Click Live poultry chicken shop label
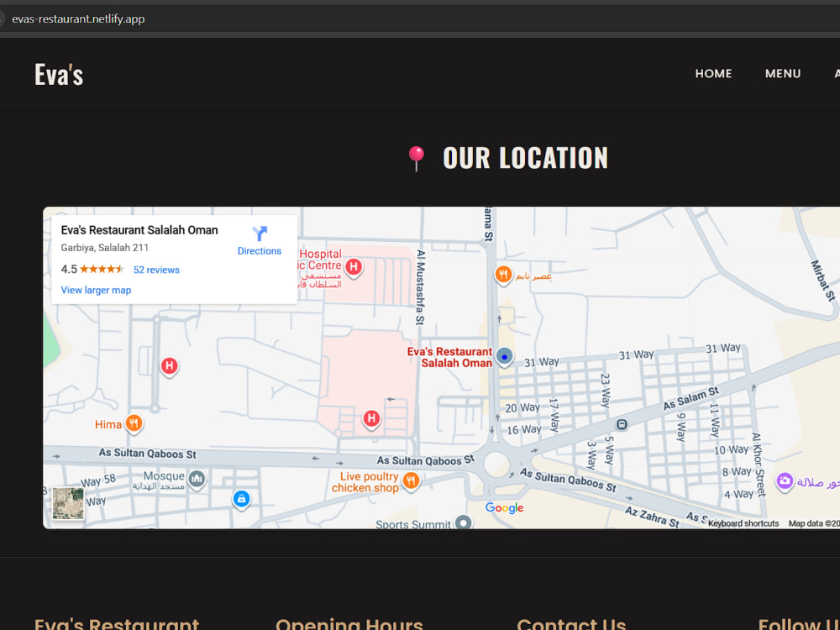This screenshot has height=630, width=840. click(x=366, y=482)
